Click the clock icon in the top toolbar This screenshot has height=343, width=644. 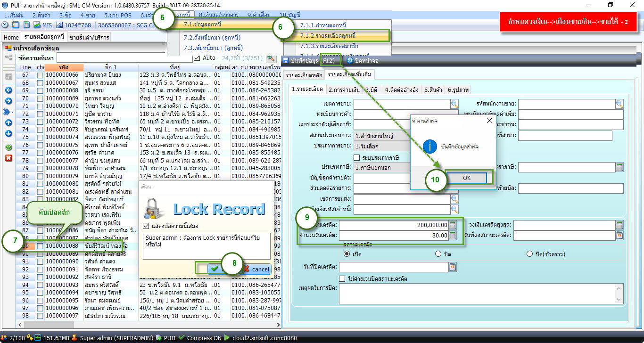[x=5, y=24]
